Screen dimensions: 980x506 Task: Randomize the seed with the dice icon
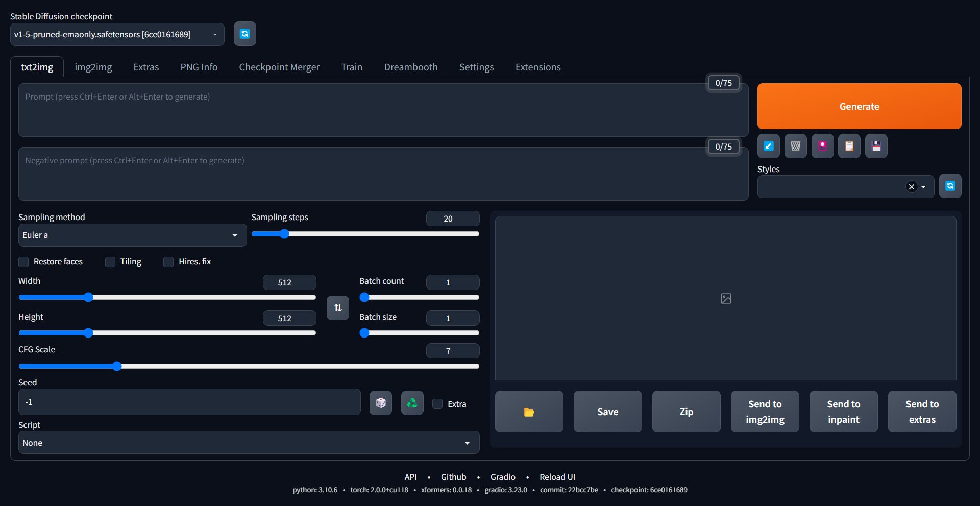380,403
